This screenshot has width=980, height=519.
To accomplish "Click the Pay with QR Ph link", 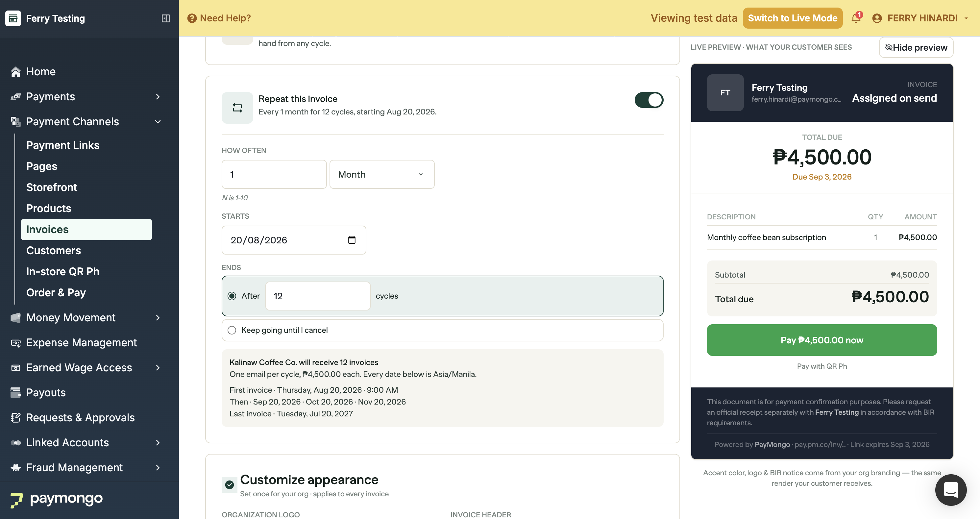I will (x=822, y=366).
